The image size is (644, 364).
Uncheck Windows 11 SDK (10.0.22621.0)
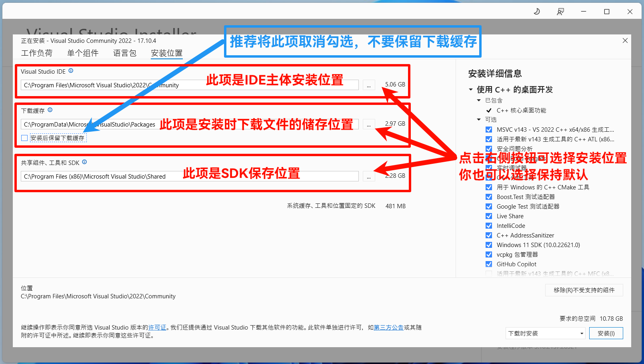489,245
